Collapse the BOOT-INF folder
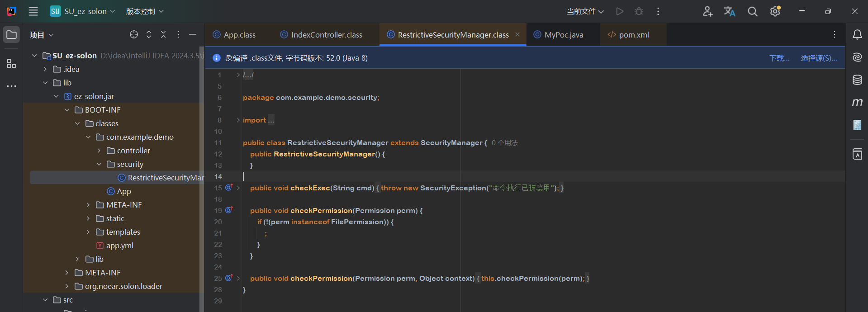Viewport: 868px width, 312px height. 67,110
